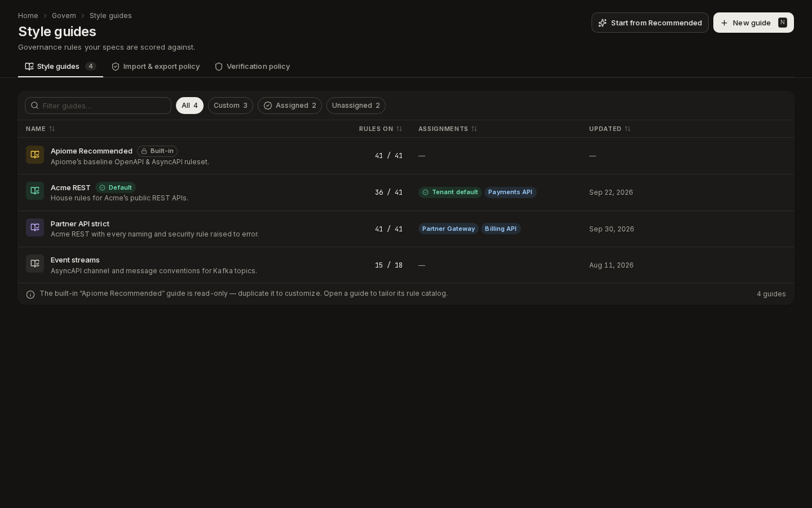Switch to the Style guides tab

coord(60,67)
